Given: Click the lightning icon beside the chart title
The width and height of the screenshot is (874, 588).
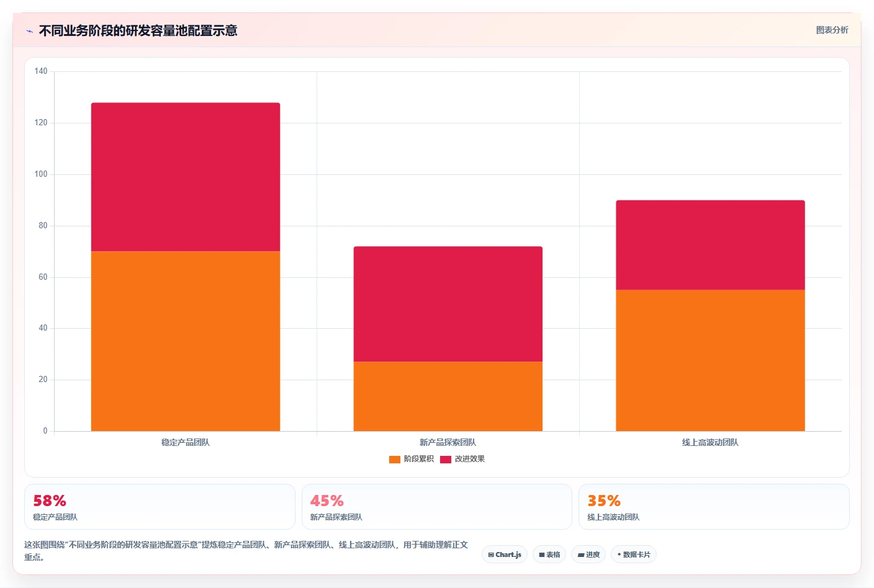Looking at the screenshot, I should point(29,31).
